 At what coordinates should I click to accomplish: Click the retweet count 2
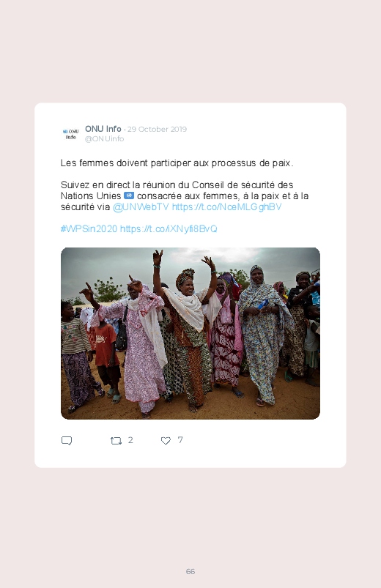(130, 440)
